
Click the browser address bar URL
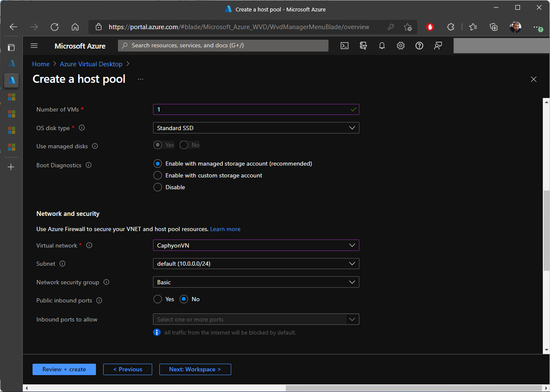pos(239,27)
